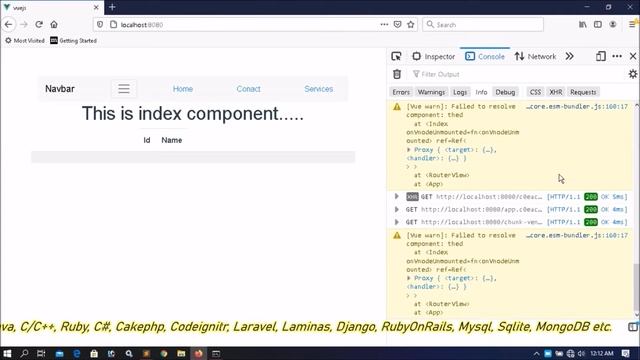This screenshot has width=640, height=360.
Task: Click the Id table column header
Action: (x=147, y=140)
